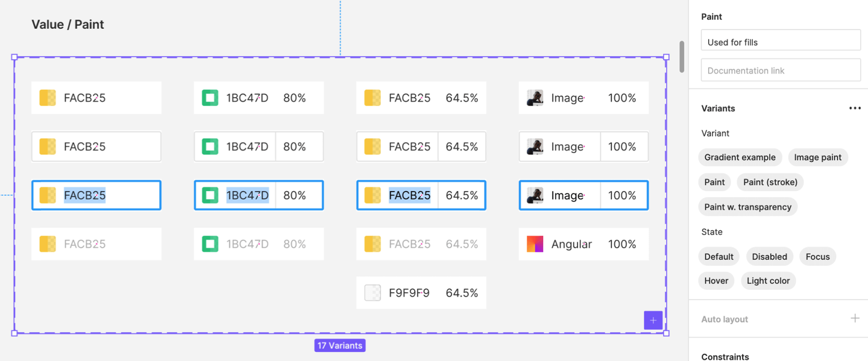
Task: Click the purple add variant plus button
Action: (x=653, y=320)
